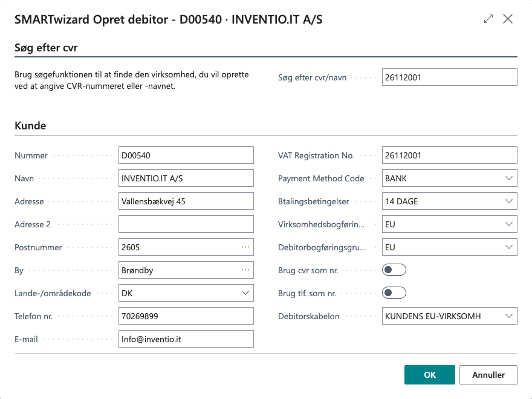Collapse the Kunde section heading
This screenshot has width=532, height=399.
coord(30,126)
